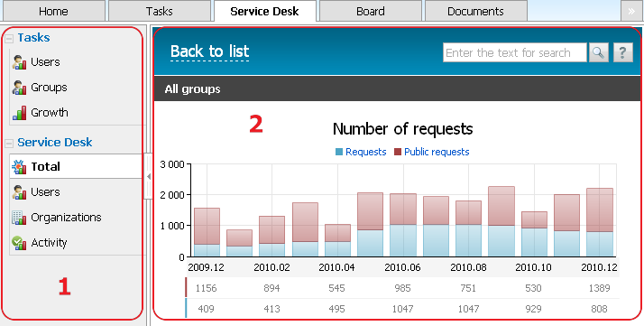Viewport: 644px width, 326px height.
Task: Click the magnifier search button
Action: tap(598, 52)
